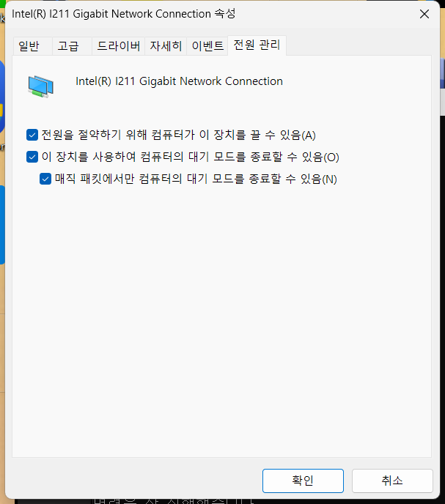Click the dialog title Intel(R) I211 Gigabit Network Connection 속성

tap(124, 14)
